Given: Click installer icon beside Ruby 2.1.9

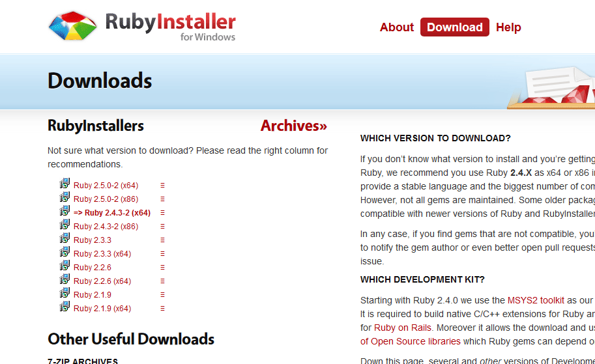Looking at the screenshot, I should pyautogui.click(x=65, y=293).
